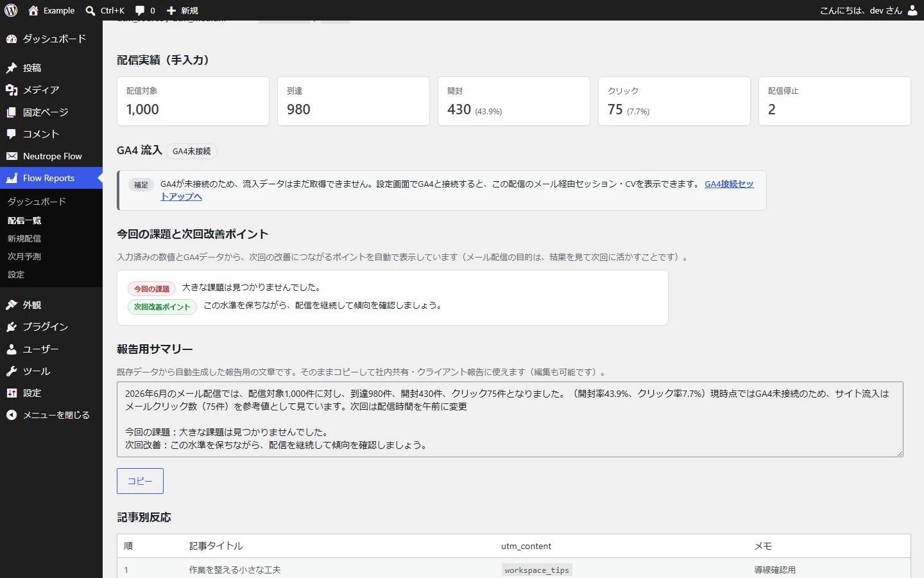The width and height of the screenshot is (924, 578).
Task: Click the plus icon for 新規
Action: click(171, 10)
